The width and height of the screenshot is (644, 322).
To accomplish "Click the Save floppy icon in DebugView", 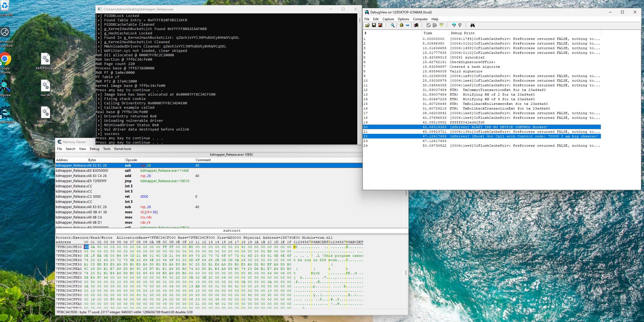I will 374,25.
